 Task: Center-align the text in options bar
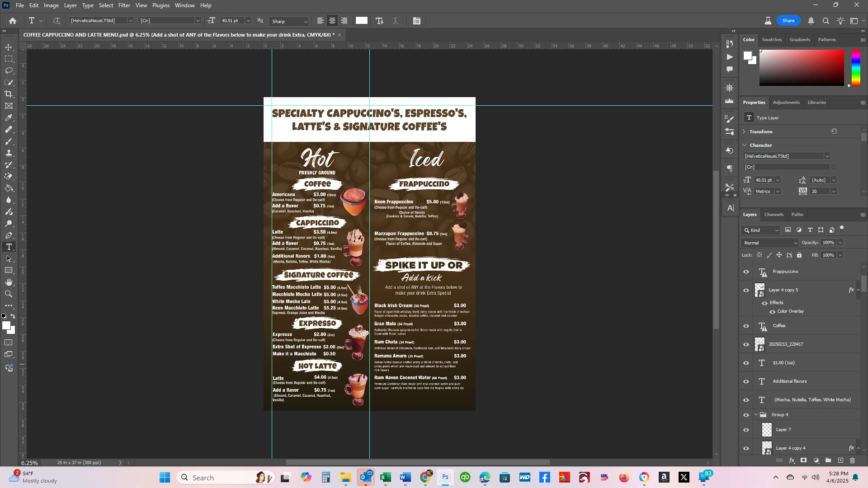click(332, 21)
